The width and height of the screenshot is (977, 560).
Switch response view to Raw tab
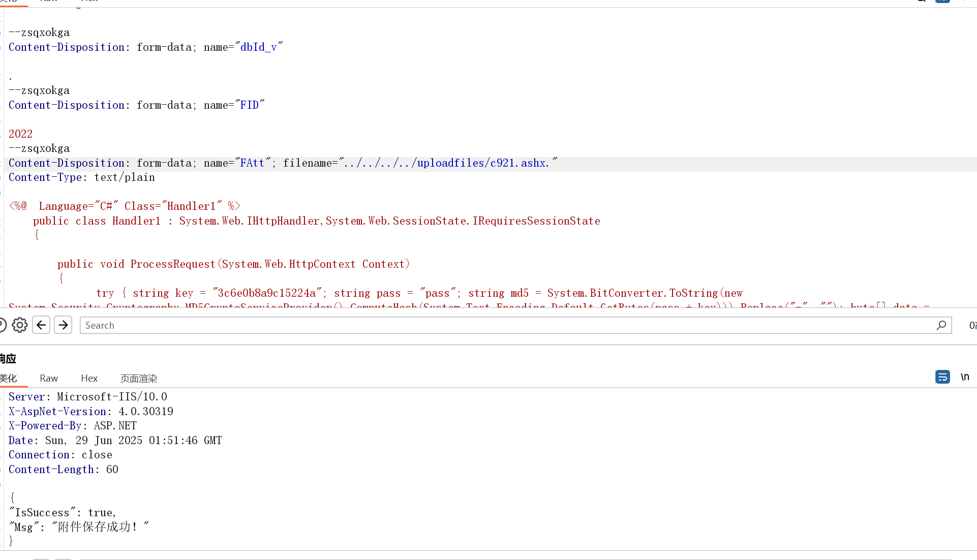tap(49, 378)
